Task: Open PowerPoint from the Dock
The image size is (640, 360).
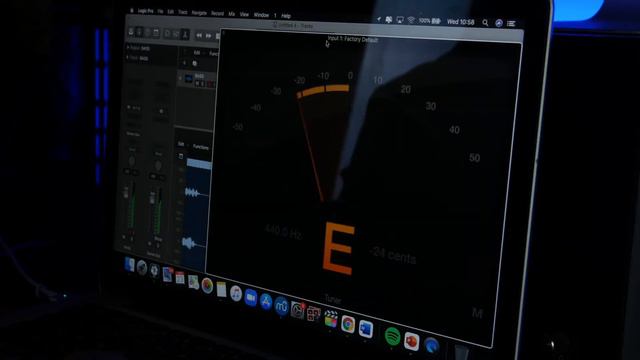Action: [411, 341]
